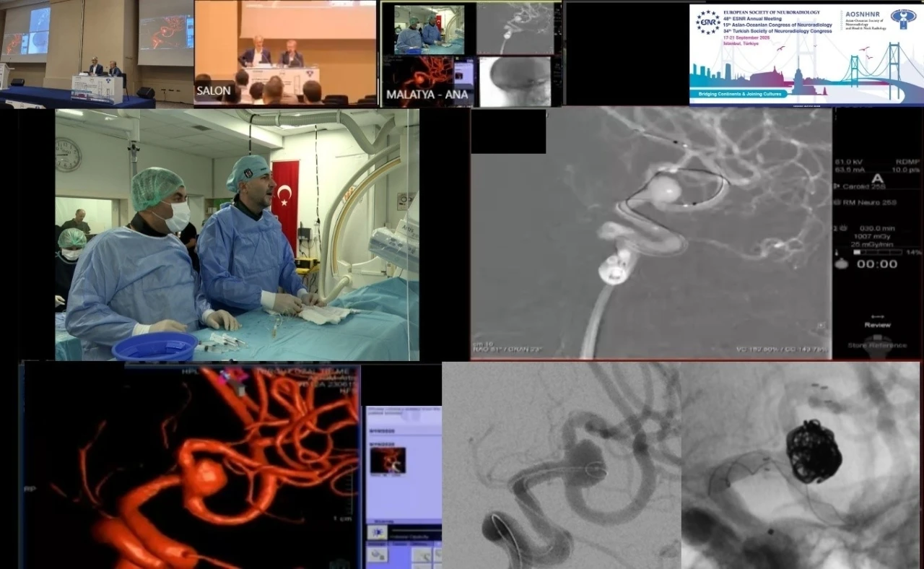Click the coiled aneurysm fluoroscopy image

(800, 466)
